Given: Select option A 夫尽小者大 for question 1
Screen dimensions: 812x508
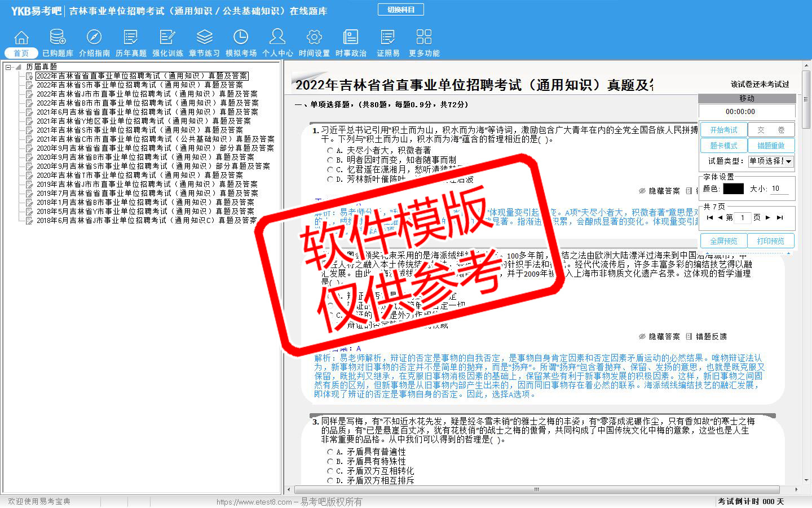Looking at the screenshot, I should [330, 151].
